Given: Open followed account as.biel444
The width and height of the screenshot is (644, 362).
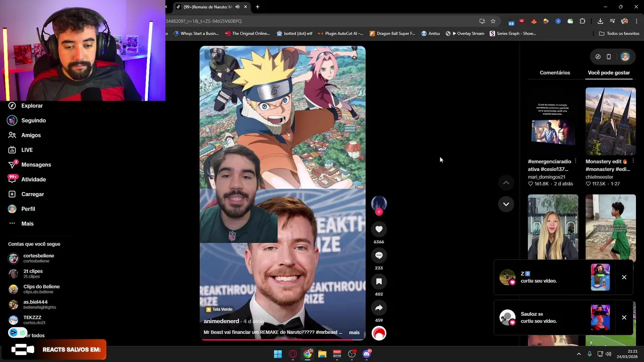Looking at the screenshot, I should (x=32, y=305).
